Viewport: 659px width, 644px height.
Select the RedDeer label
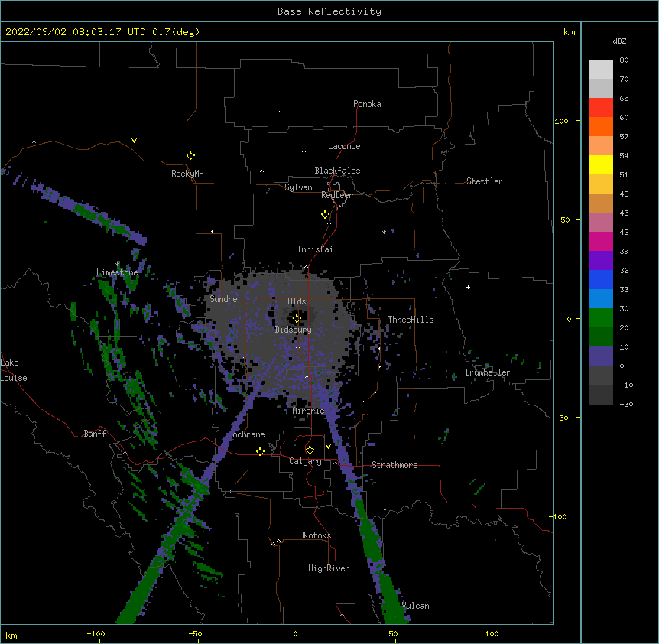point(336,195)
